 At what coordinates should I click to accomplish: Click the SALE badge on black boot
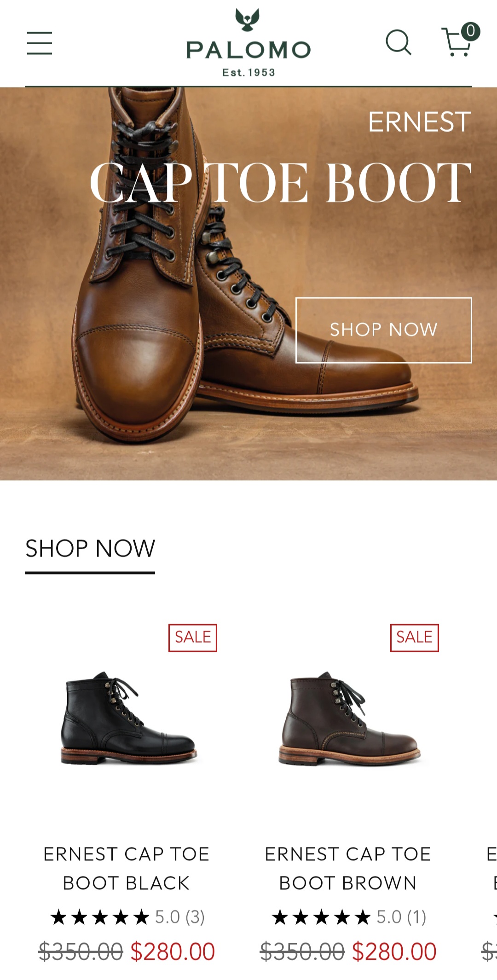193,638
